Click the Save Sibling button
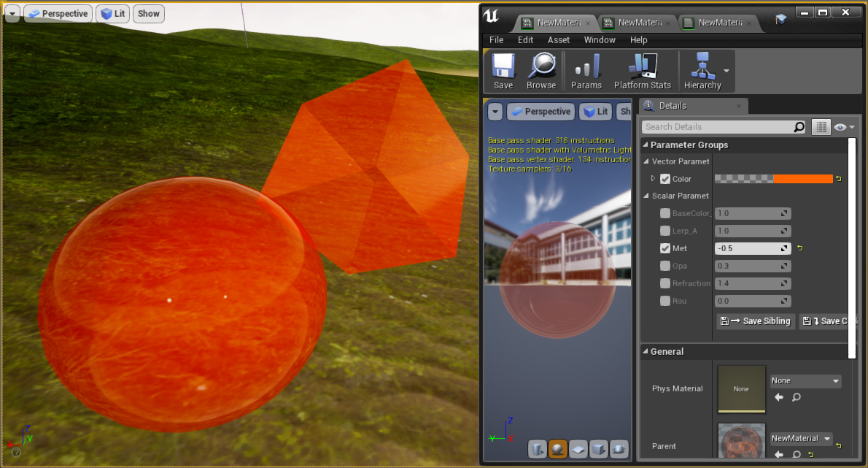This screenshot has width=868, height=468. pyautogui.click(x=755, y=321)
